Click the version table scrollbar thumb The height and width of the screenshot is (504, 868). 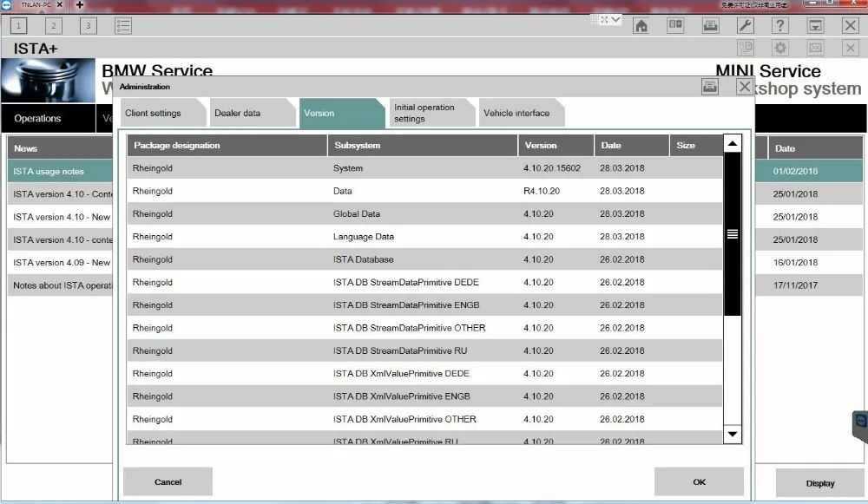[733, 234]
